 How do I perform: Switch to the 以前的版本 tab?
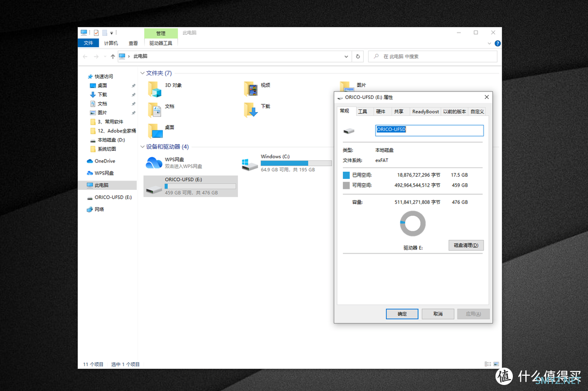[x=455, y=111]
